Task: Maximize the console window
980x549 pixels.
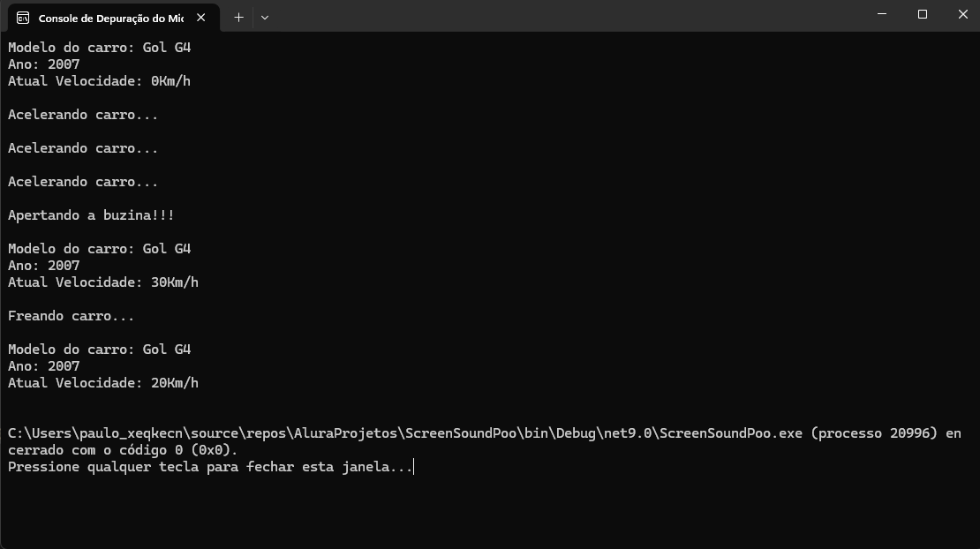Action: [923, 14]
